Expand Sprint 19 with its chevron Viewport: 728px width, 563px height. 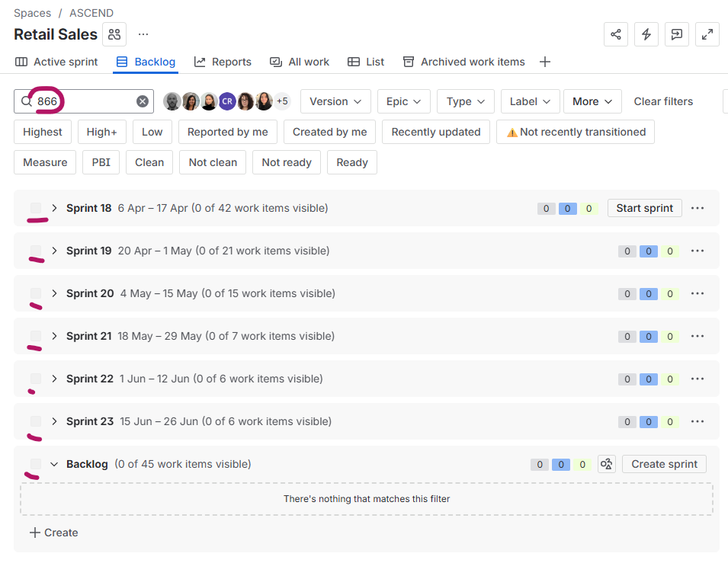pyautogui.click(x=54, y=251)
